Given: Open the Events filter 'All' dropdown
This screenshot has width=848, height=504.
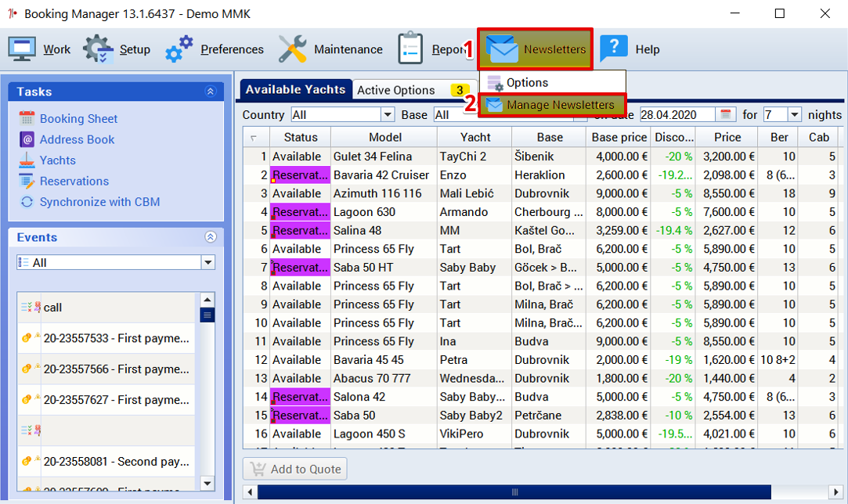Looking at the screenshot, I should [x=208, y=263].
